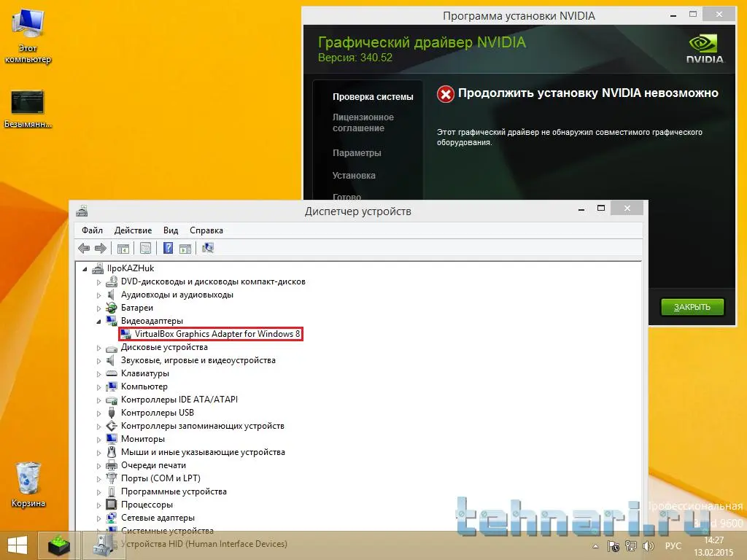Maximize the Диспетчер устройств window
Screen dimensions: 747x560
pyautogui.click(x=601, y=208)
